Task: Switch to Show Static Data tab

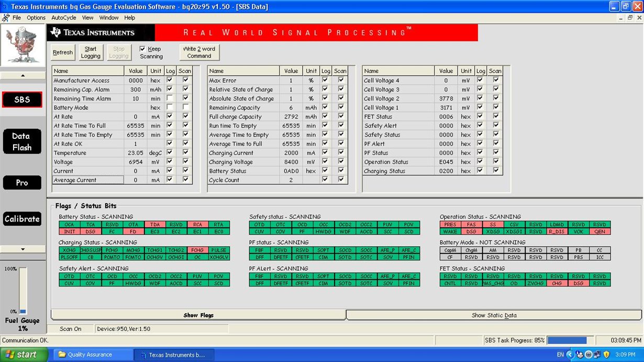Action: (x=494, y=315)
